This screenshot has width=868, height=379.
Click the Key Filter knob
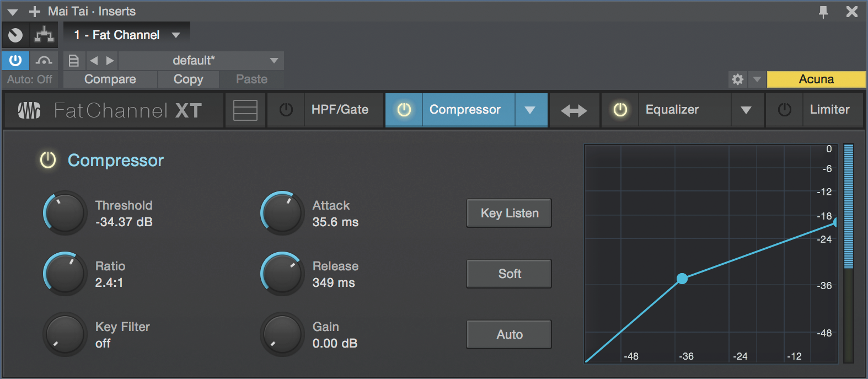point(65,334)
